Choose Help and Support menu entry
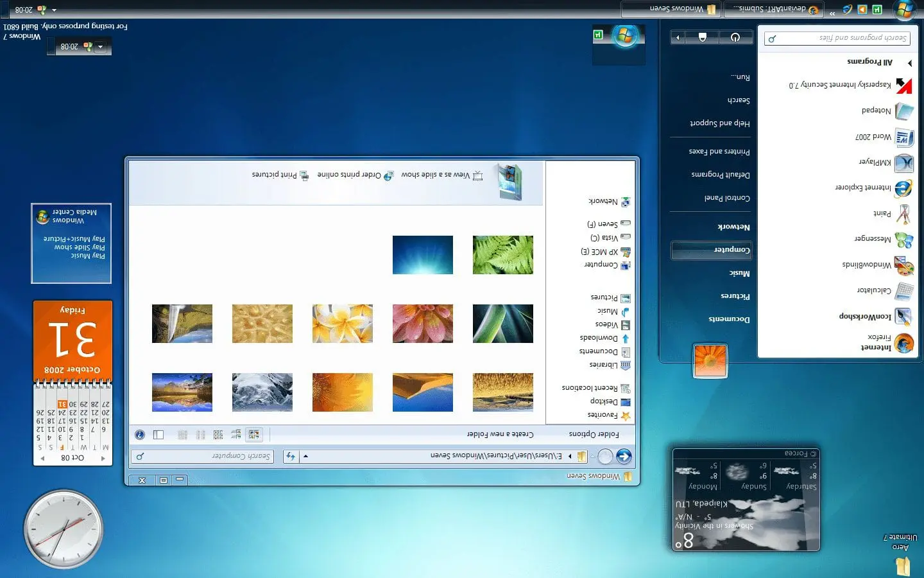Viewport: 924px width, 578px height. 719,123
